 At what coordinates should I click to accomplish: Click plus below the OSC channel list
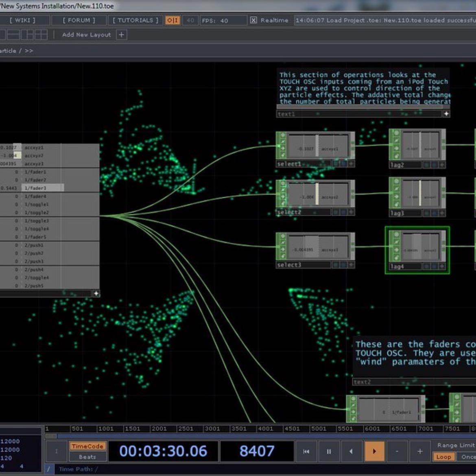(96, 294)
